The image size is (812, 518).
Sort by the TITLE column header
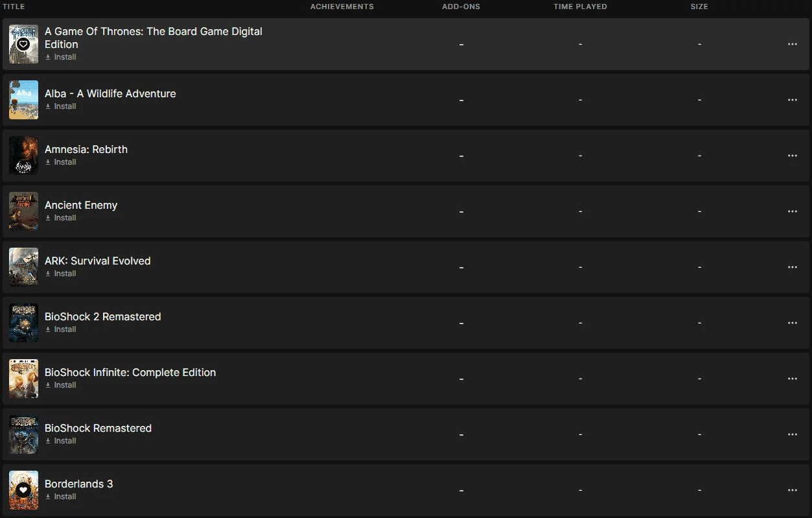click(14, 6)
